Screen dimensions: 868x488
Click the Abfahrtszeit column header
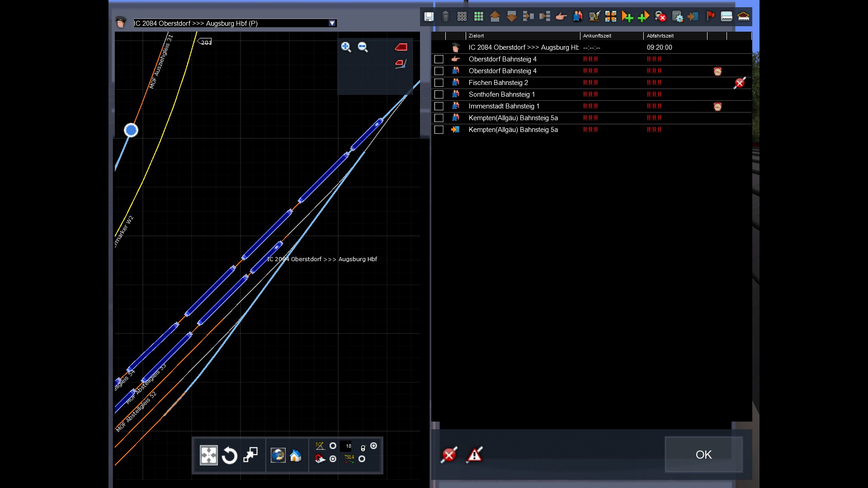click(x=660, y=36)
